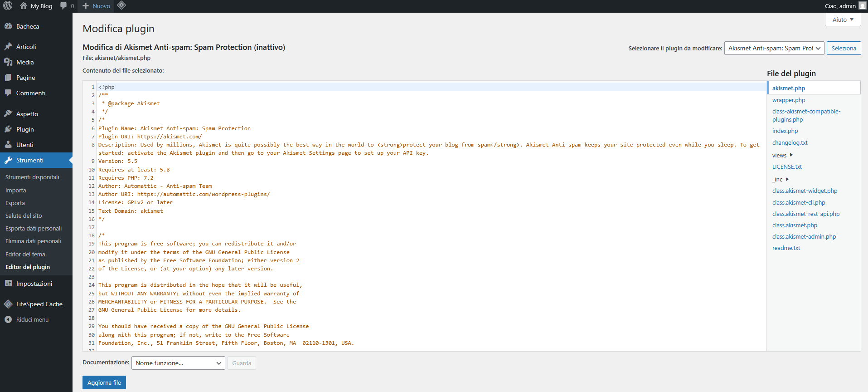Click the Bacheca dashboard icon

click(x=8, y=26)
